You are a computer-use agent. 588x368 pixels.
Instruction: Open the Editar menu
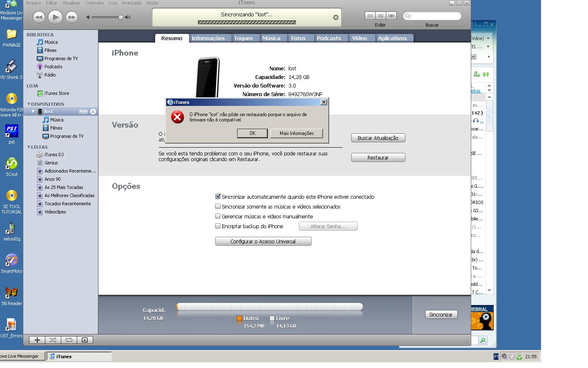tap(51, 3)
